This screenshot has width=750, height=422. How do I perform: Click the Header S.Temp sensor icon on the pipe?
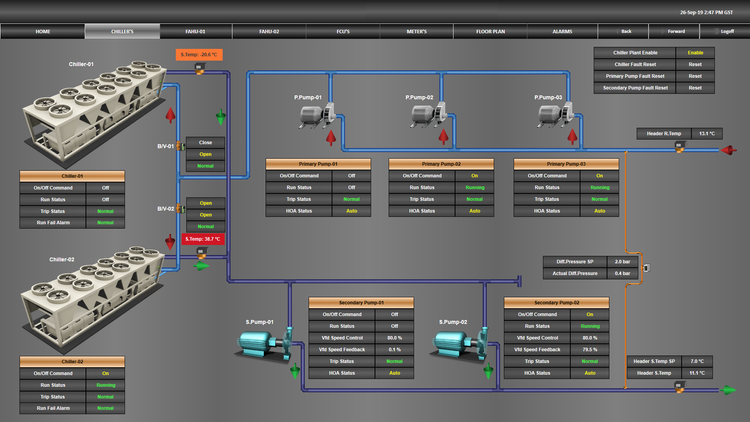point(679,387)
